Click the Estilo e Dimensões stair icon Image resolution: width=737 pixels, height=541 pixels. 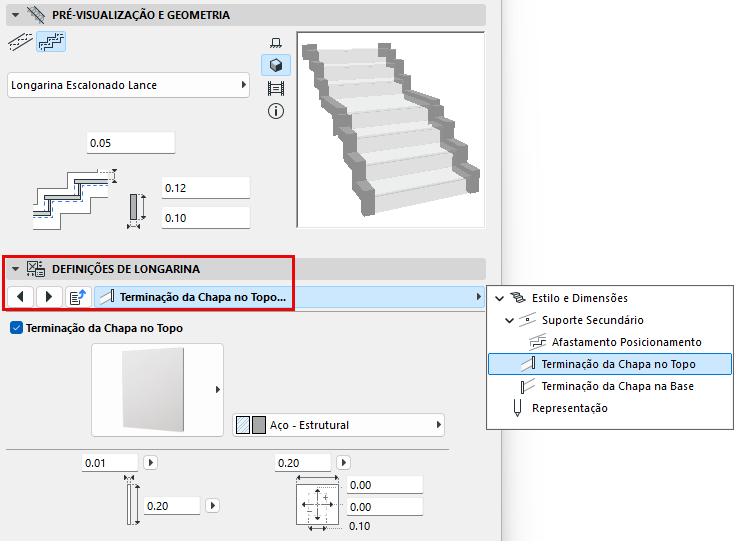[518, 298]
